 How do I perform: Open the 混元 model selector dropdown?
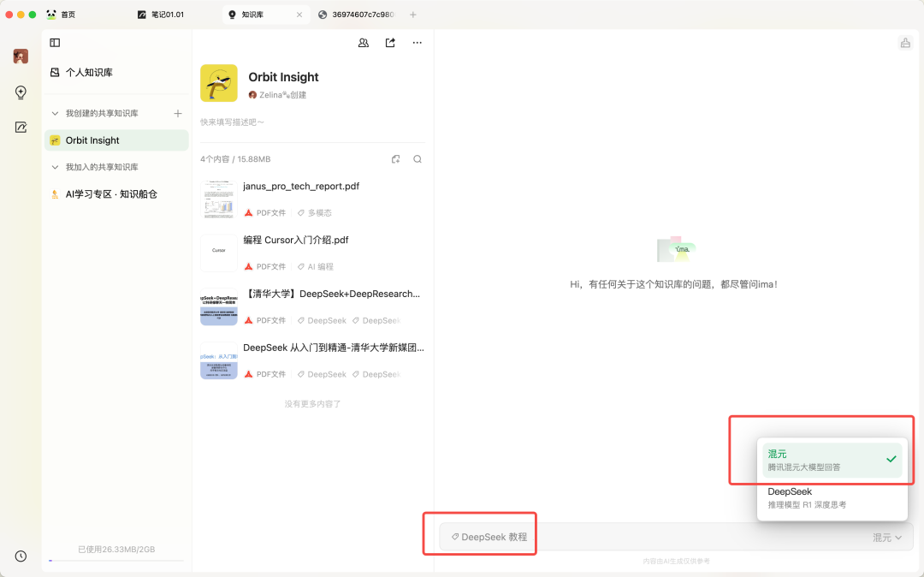[887, 538]
